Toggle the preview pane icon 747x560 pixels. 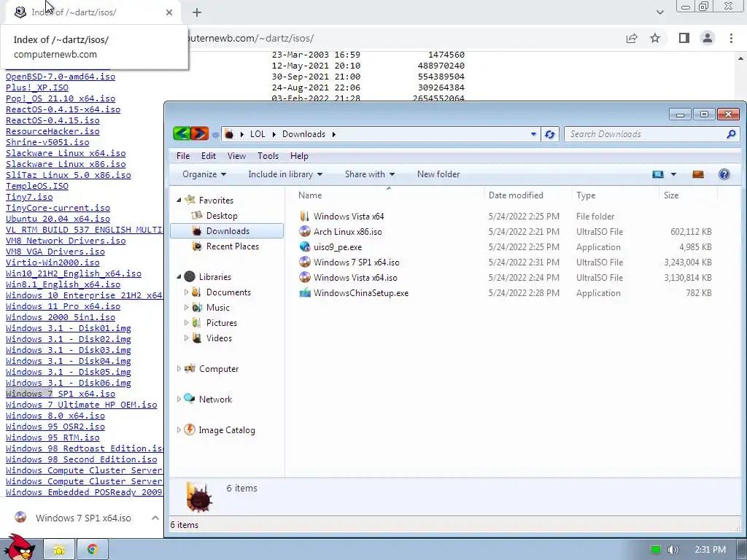click(698, 174)
